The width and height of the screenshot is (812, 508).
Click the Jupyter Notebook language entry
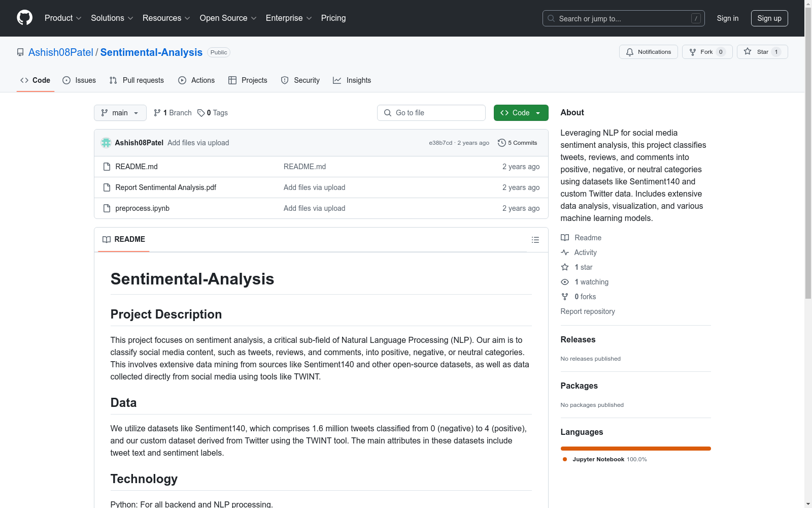[x=605, y=459]
